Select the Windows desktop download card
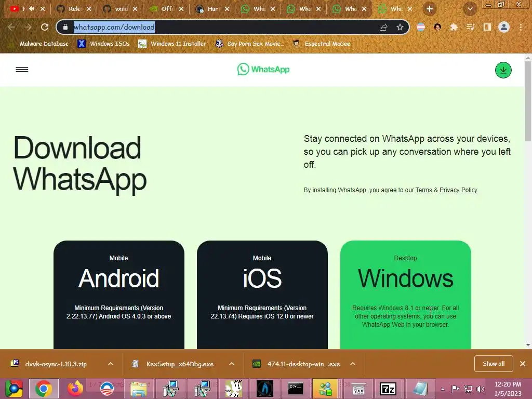Screen dimensions: 532x399 click(405, 295)
